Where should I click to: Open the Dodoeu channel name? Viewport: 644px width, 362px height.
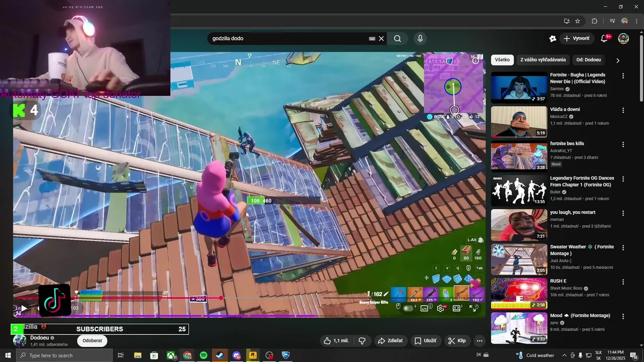tap(39, 337)
